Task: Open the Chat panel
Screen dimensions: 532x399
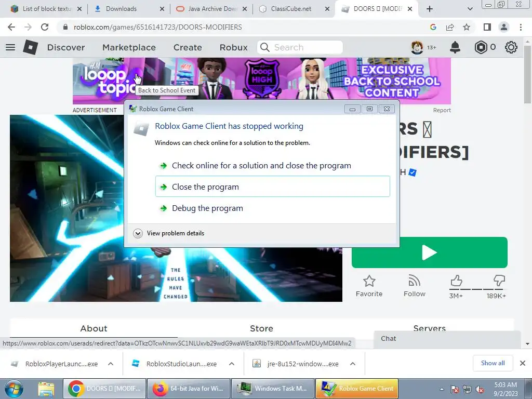Action: click(447, 339)
